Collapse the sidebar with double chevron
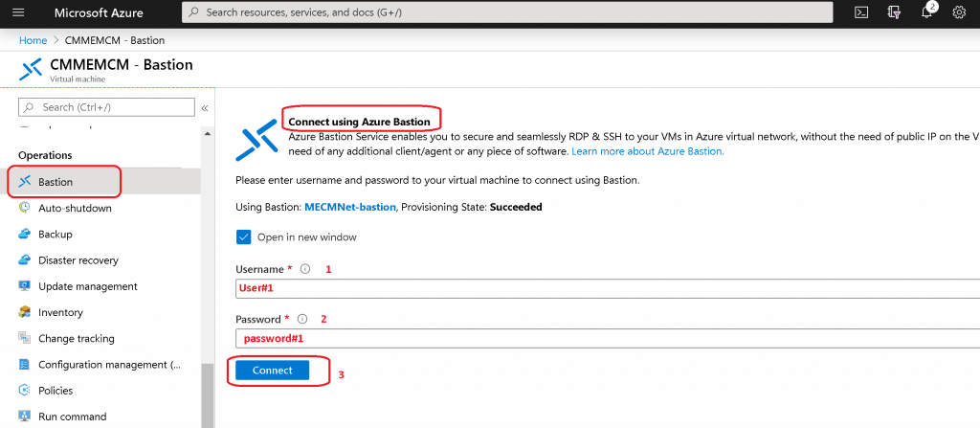Viewport: 980px width, 428px height. click(x=205, y=108)
